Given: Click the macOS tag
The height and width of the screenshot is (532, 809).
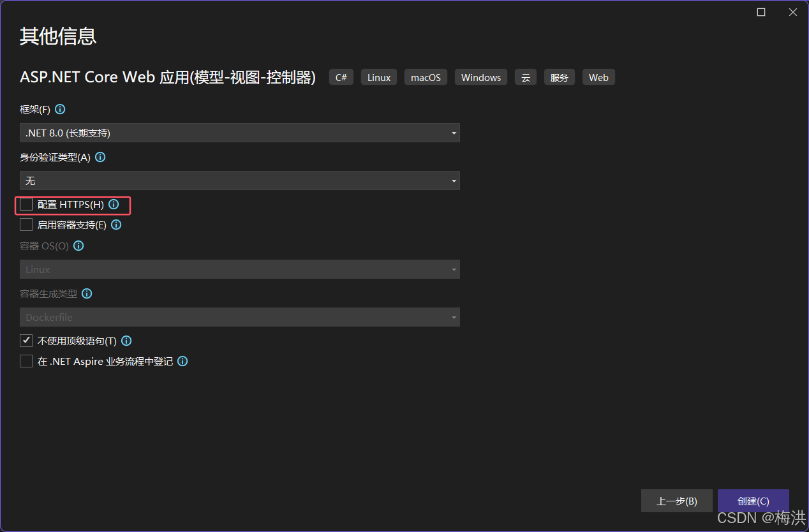Looking at the screenshot, I should (x=426, y=77).
